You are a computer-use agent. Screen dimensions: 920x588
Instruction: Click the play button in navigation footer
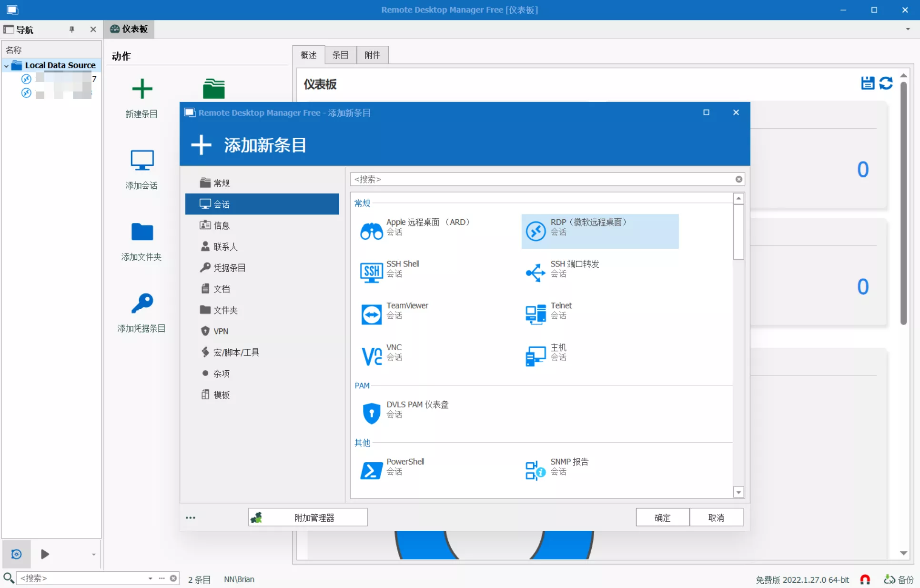point(45,554)
